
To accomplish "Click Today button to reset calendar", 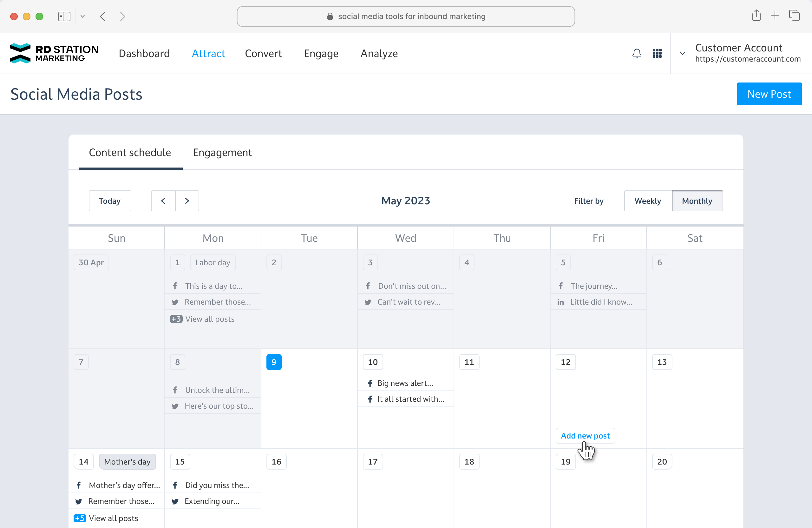I will [x=109, y=201].
